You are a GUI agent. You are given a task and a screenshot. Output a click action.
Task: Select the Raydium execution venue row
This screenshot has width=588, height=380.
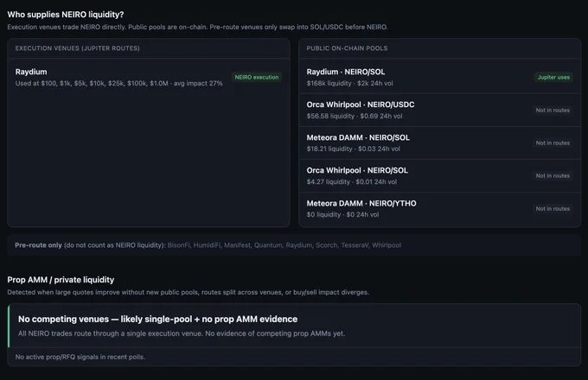coord(149,77)
